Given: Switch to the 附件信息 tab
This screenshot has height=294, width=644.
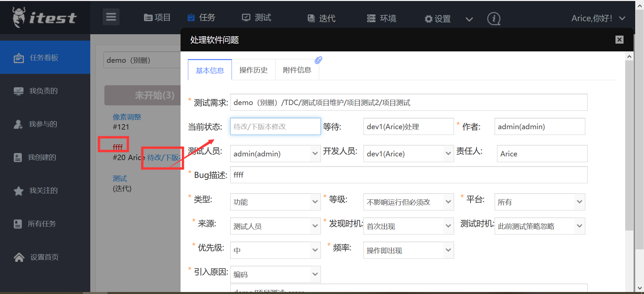Looking at the screenshot, I should point(297,70).
